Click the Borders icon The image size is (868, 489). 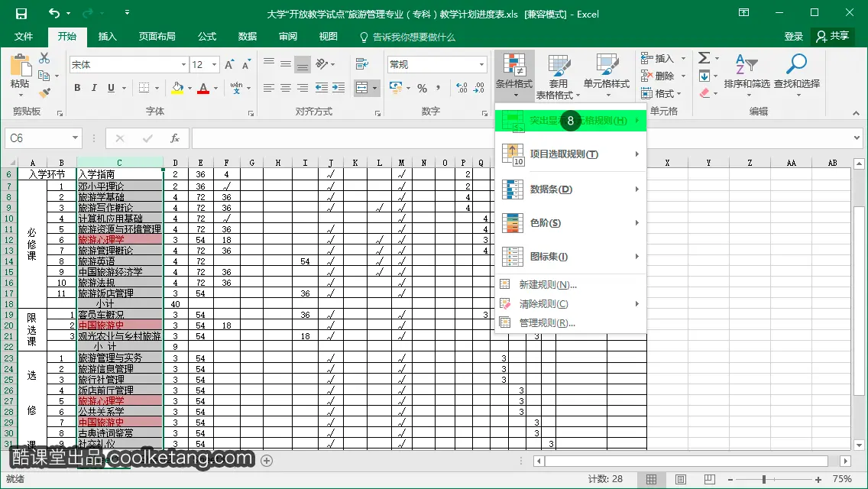(144, 88)
